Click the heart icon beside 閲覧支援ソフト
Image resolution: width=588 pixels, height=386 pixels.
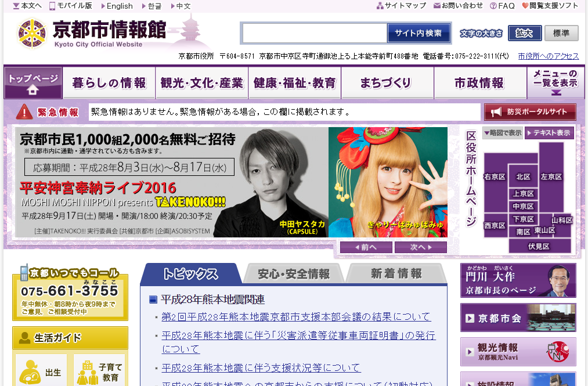[525, 6]
